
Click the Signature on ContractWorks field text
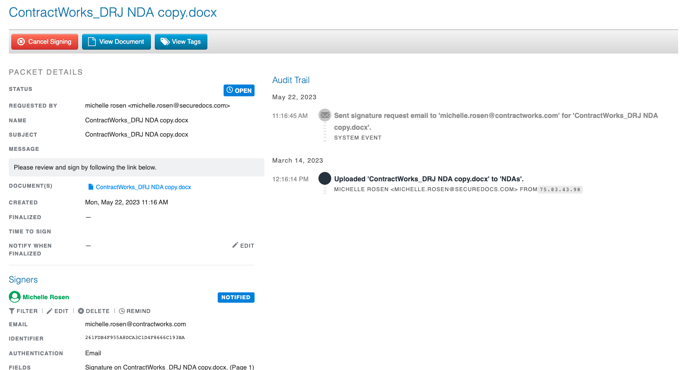pyautogui.click(x=169, y=367)
